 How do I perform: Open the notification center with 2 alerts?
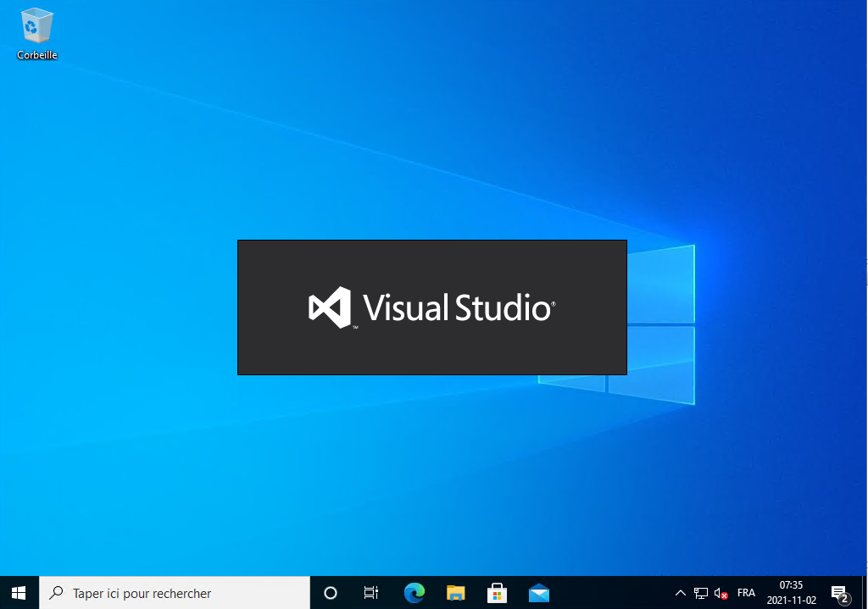point(839,593)
